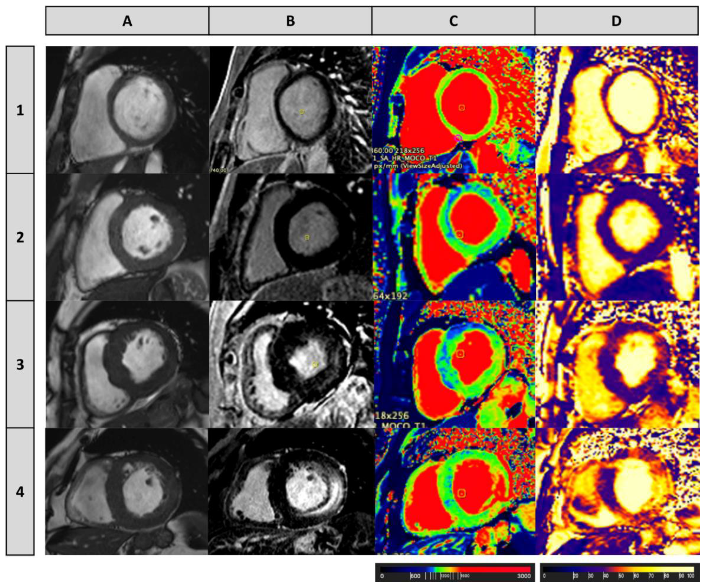
Task: Click row label 4
Action: point(20,492)
